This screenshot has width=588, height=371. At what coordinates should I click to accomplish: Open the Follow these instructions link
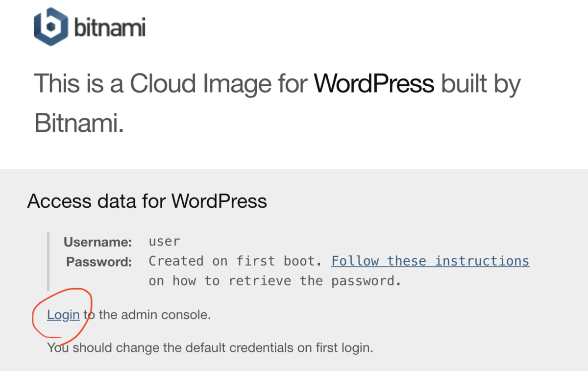coord(430,261)
